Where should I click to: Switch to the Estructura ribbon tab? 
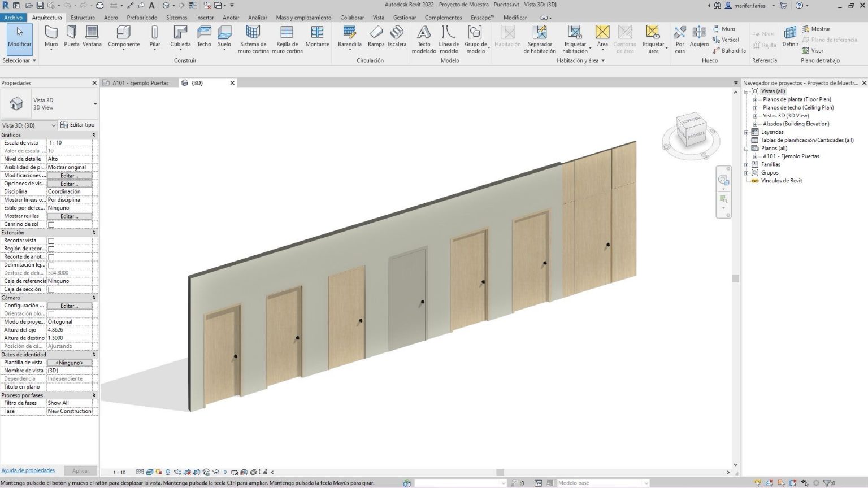83,17
